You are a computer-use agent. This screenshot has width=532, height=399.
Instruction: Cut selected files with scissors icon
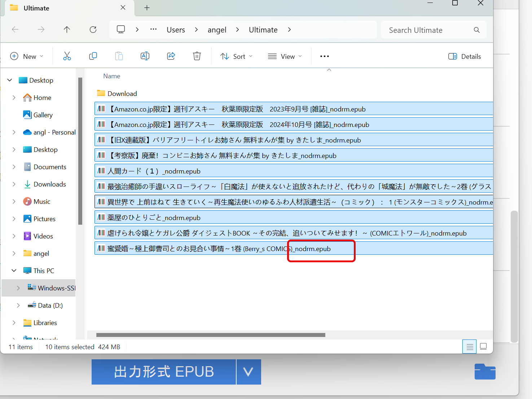point(67,56)
